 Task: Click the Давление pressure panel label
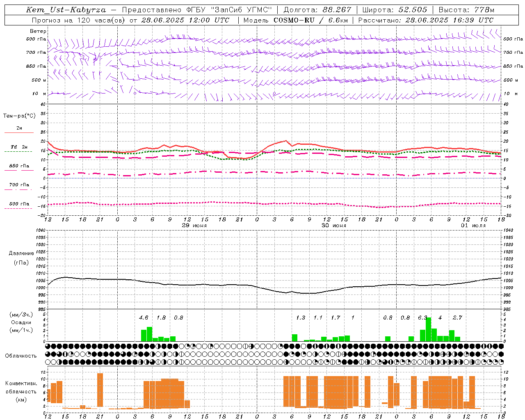21,253
